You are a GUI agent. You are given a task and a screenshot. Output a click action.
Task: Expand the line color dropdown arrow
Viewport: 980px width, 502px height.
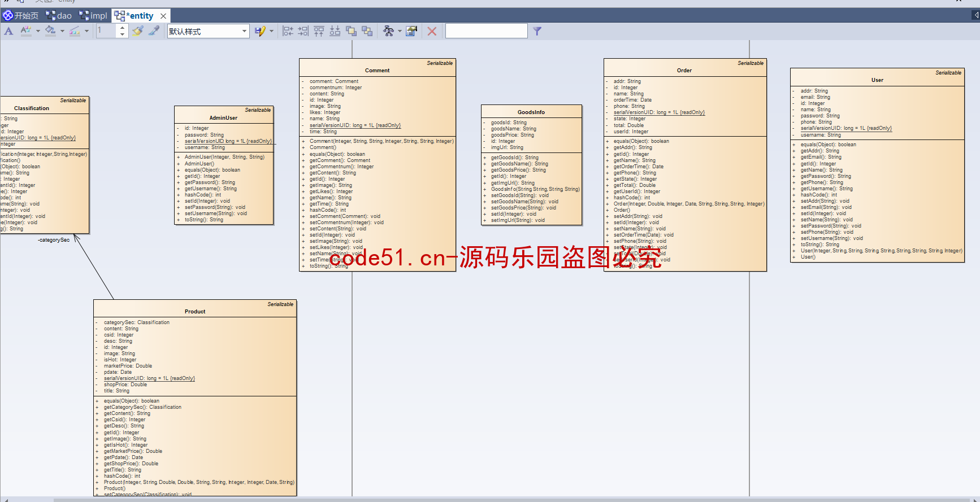[x=86, y=31]
